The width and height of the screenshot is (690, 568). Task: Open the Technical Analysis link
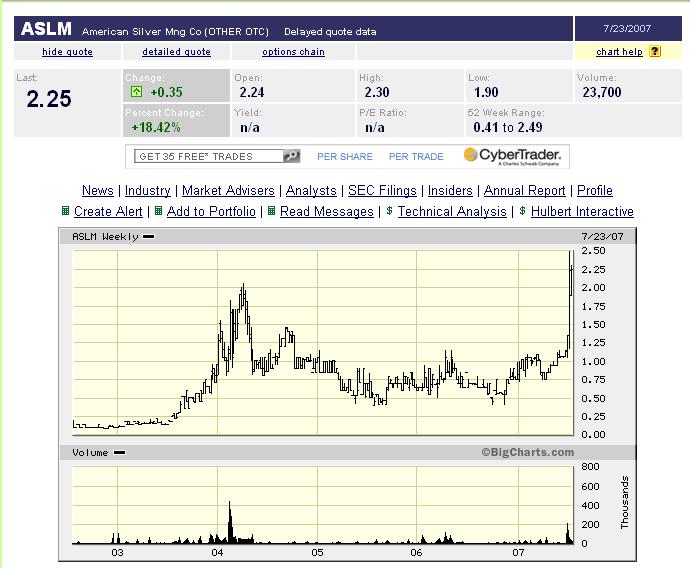(x=452, y=211)
